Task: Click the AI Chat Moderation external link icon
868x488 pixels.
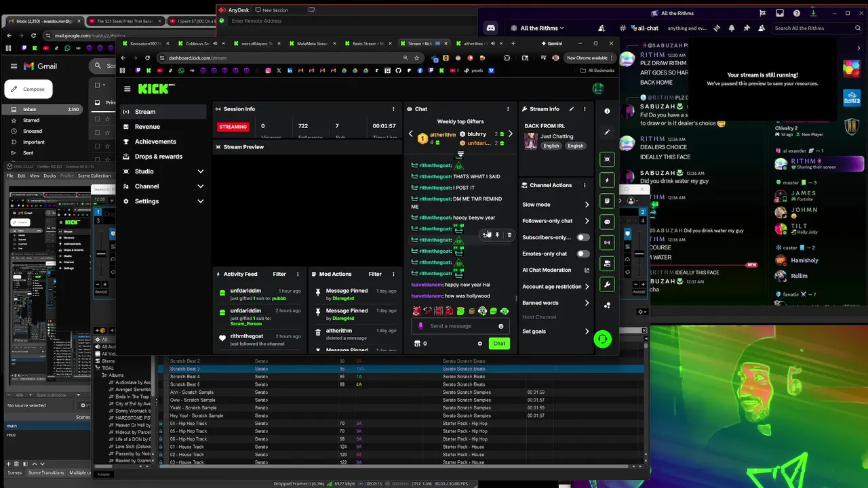Action: [x=587, y=270]
